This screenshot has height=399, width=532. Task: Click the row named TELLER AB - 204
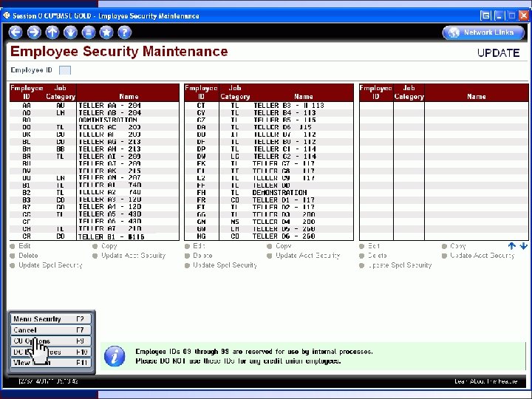pyautogui.click(x=95, y=112)
